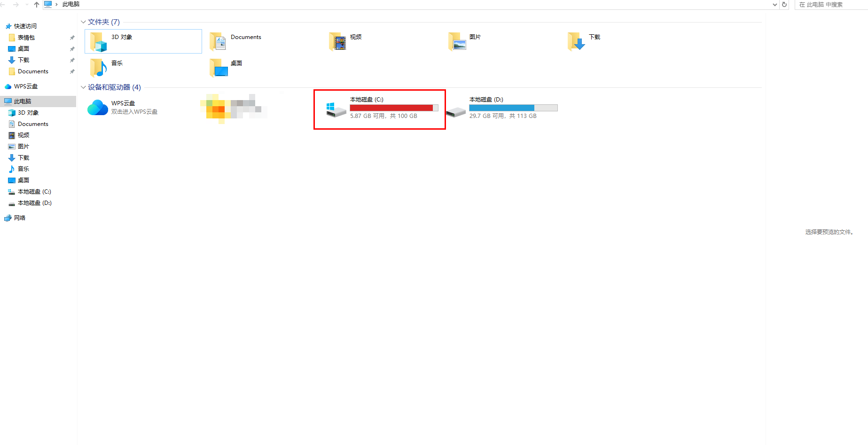Open 表情包 pinned in quick access
This screenshot has width=868, height=445.
coord(26,38)
